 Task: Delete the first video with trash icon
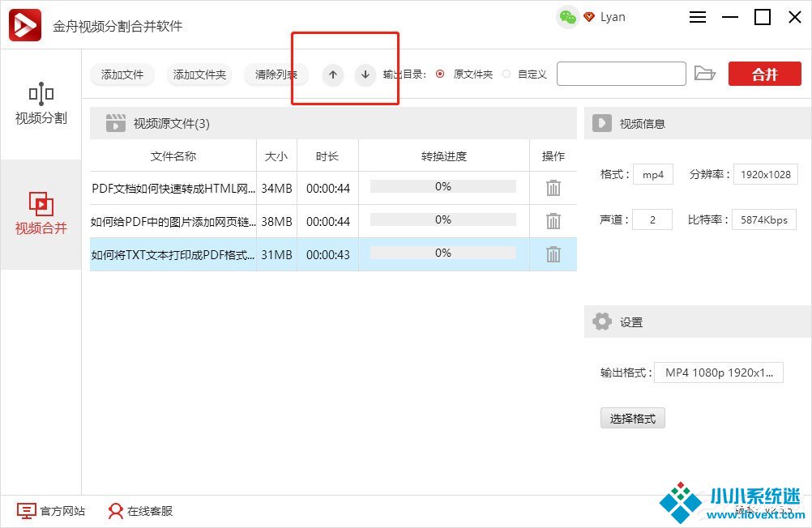(553, 188)
